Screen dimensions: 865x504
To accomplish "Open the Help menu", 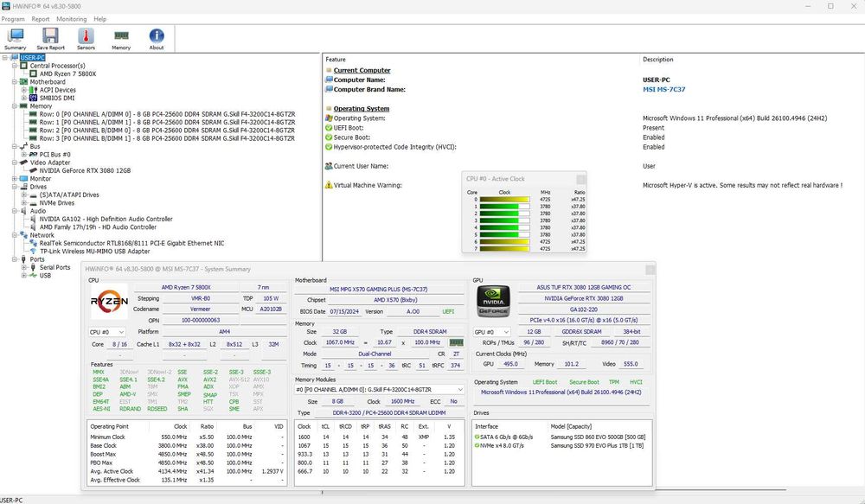I will [x=99, y=19].
